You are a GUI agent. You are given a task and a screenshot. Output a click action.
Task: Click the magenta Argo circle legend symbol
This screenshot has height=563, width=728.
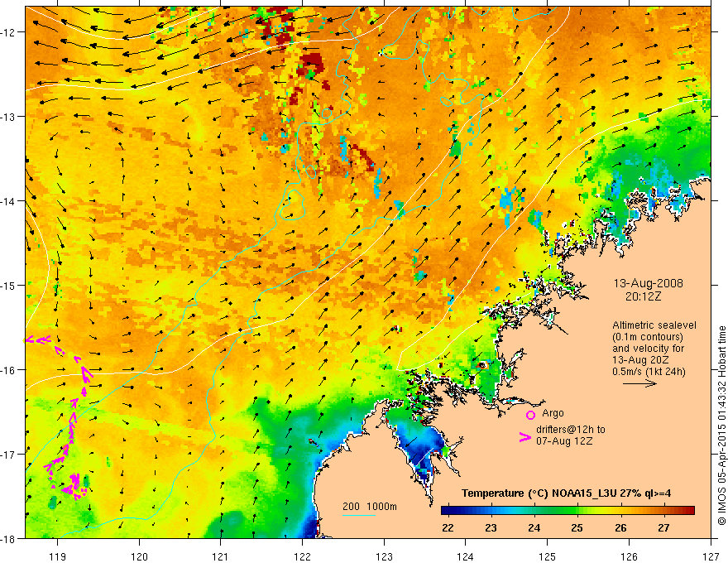(x=530, y=415)
